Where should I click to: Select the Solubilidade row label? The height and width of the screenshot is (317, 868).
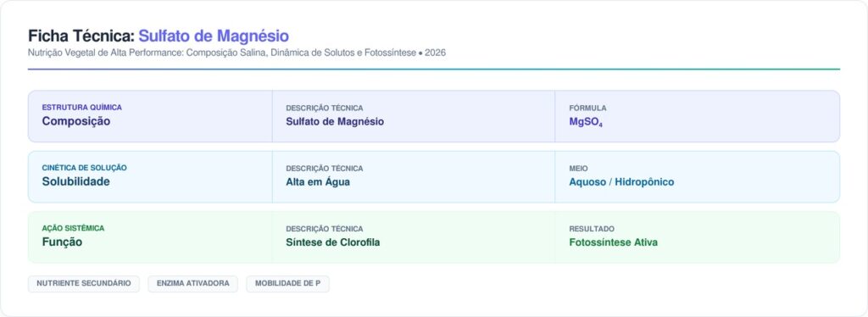point(75,181)
